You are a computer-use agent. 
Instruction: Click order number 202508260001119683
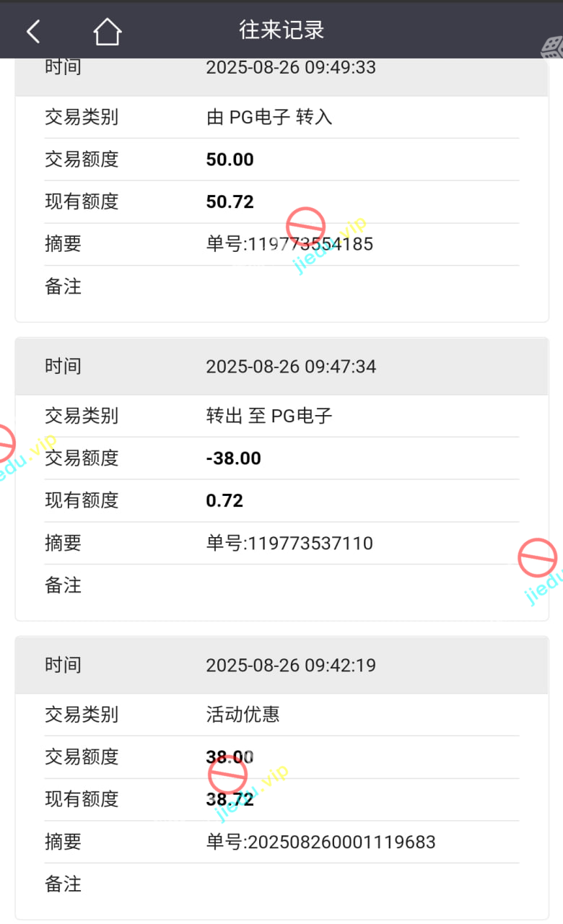click(320, 842)
